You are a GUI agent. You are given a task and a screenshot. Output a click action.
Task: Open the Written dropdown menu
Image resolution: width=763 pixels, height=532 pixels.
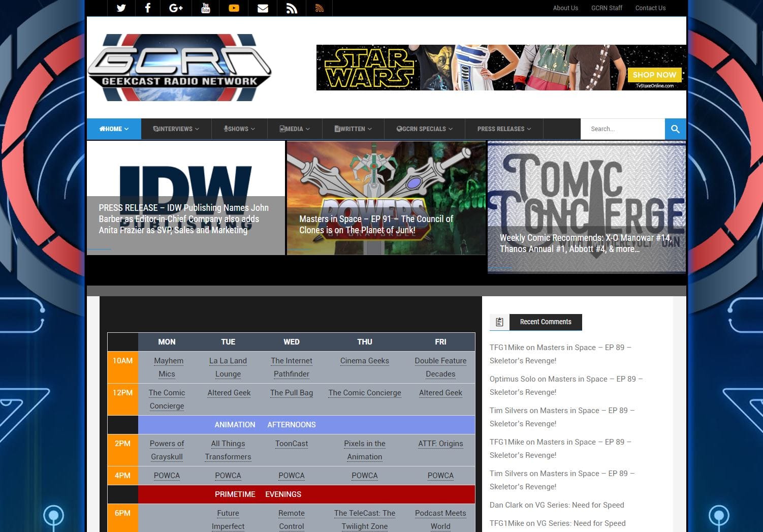(x=353, y=129)
